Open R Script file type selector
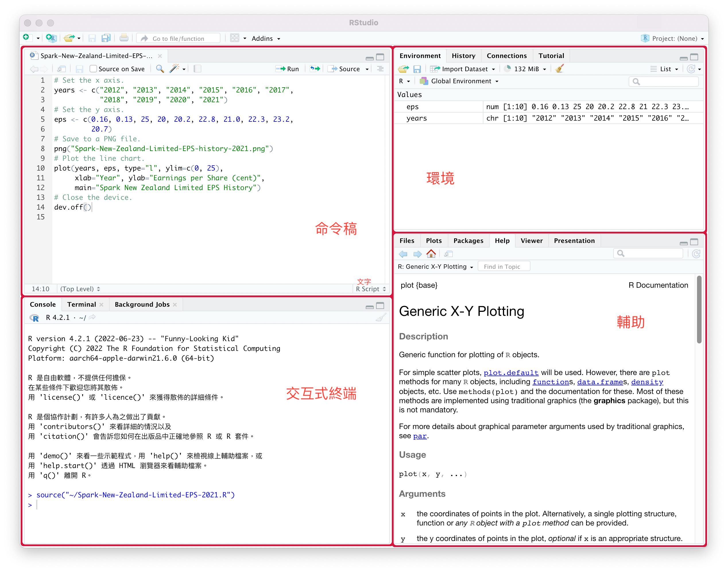This screenshot has height=572, width=728. [371, 289]
